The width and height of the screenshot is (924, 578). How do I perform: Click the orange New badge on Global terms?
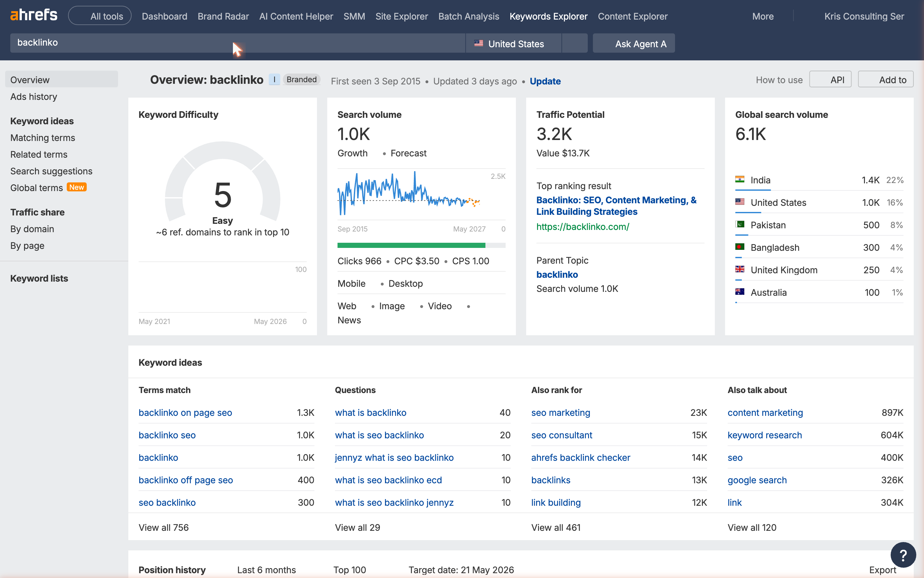77,187
